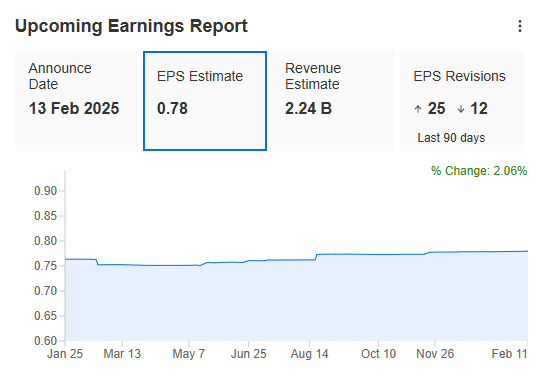Click the Upcoming Earnings Report heading
This screenshot has height=377, width=543.
coord(131,26)
